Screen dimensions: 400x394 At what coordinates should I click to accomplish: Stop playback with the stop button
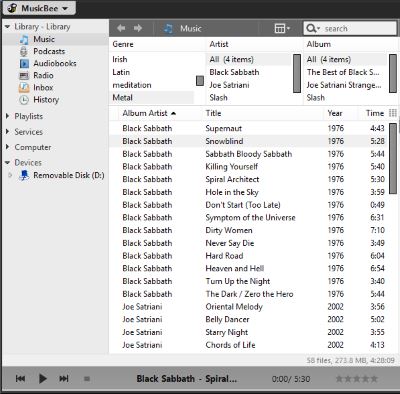[x=87, y=379]
